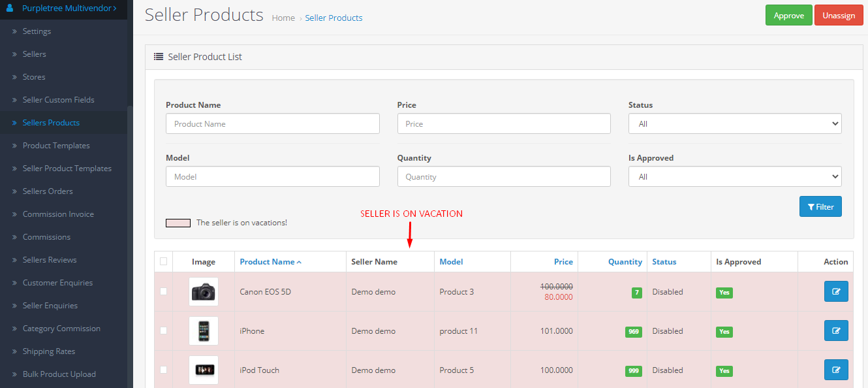Image resolution: width=868 pixels, height=388 pixels.
Task: Sort by Price column header
Action: pyautogui.click(x=563, y=262)
